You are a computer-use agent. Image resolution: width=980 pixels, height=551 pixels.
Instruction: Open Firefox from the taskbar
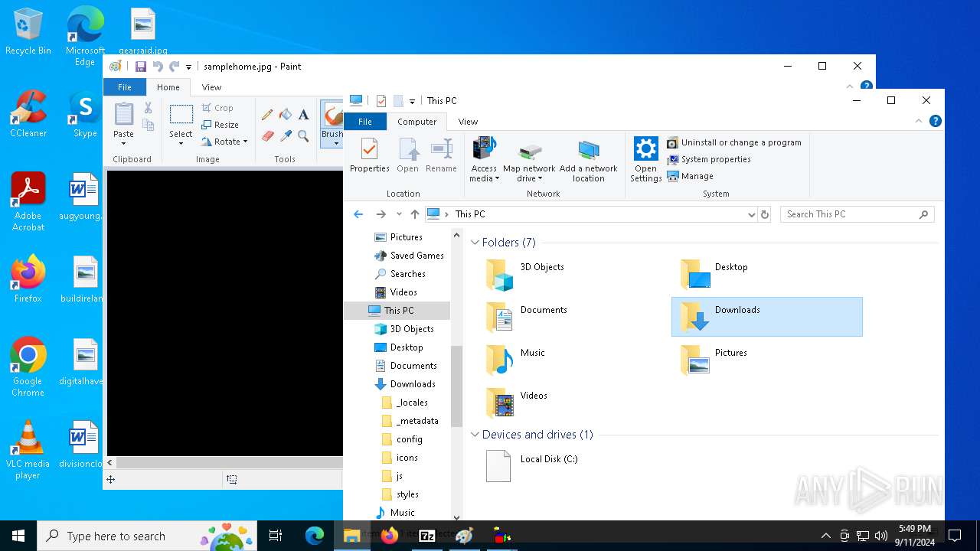click(390, 536)
